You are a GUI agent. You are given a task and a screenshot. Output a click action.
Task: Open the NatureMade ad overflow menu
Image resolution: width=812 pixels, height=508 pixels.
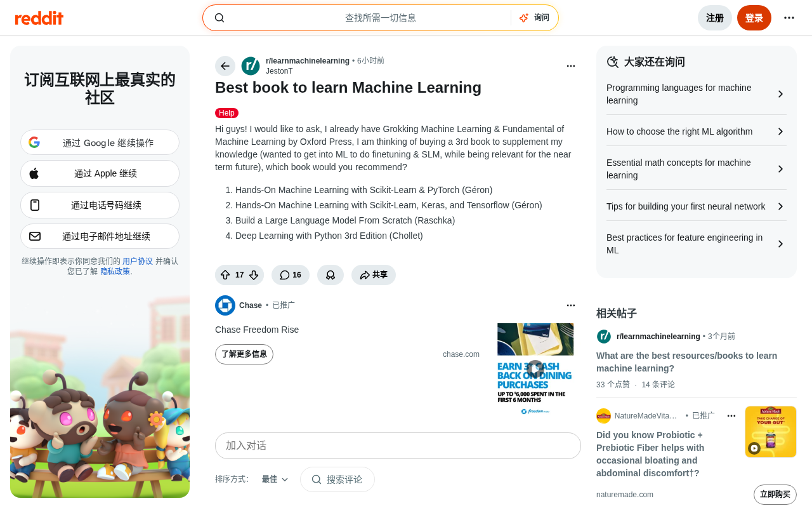(x=731, y=416)
